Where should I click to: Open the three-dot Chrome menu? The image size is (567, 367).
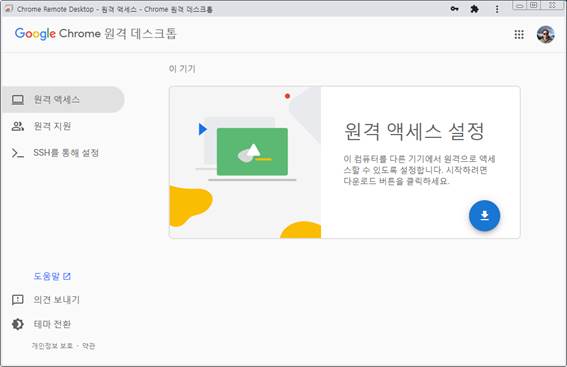[x=497, y=9]
